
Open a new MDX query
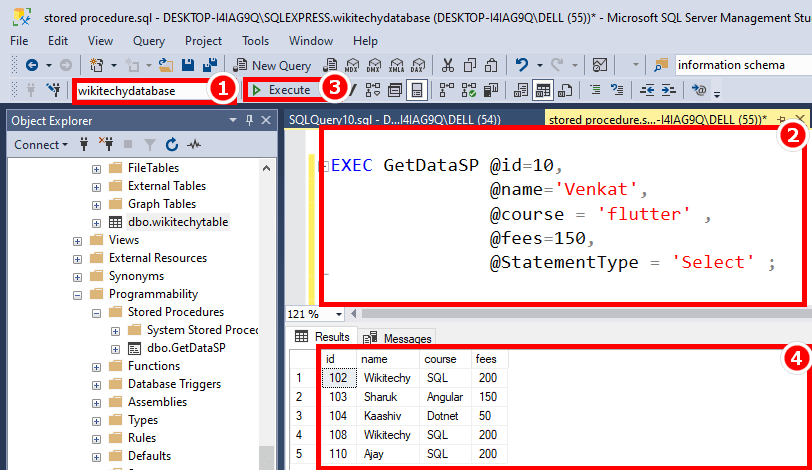[352, 65]
